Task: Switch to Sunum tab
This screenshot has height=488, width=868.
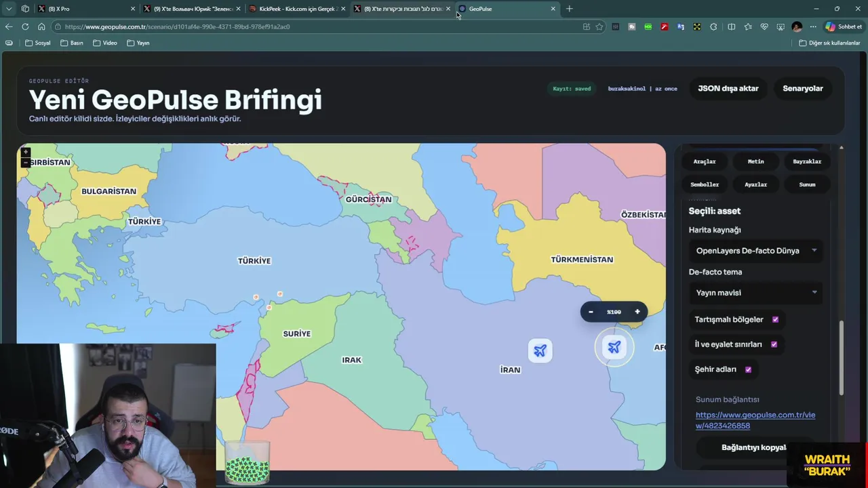Action: click(x=807, y=184)
